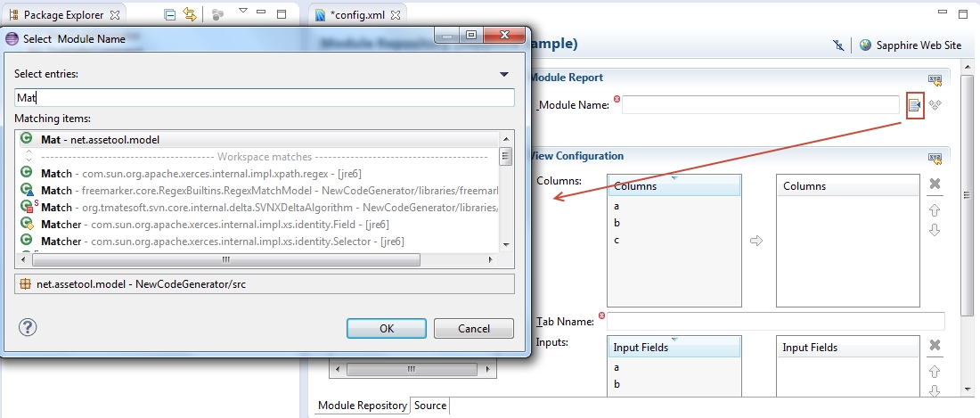Click the Workspace matches separator arrows
The image size is (980, 418).
point(29,156)
